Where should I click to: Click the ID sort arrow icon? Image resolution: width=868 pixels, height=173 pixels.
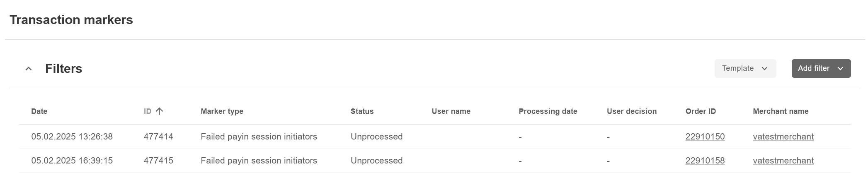click(160, 111)
